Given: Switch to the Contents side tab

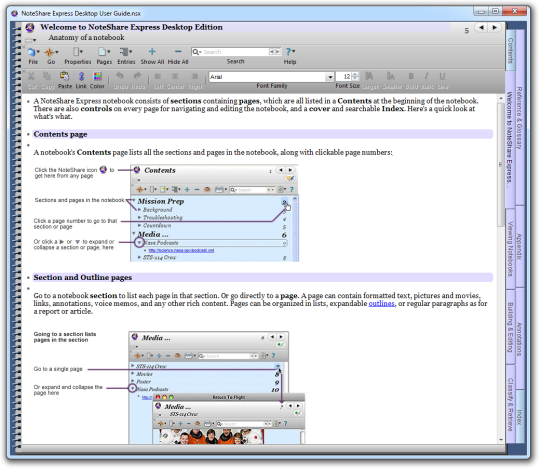Looking at the screenshot, I should (x=510, y=51).
